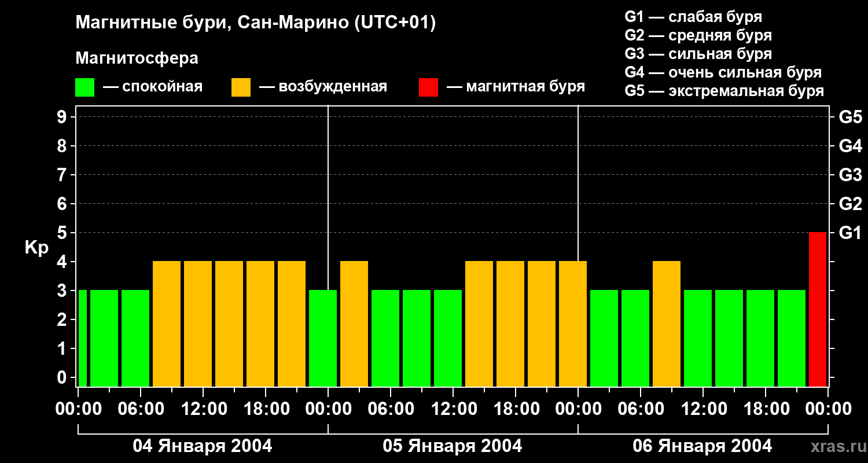This screenshot has width=868, height=463.
Task: Click 'G1 — слабая буря' description
Action: [693, 17]
